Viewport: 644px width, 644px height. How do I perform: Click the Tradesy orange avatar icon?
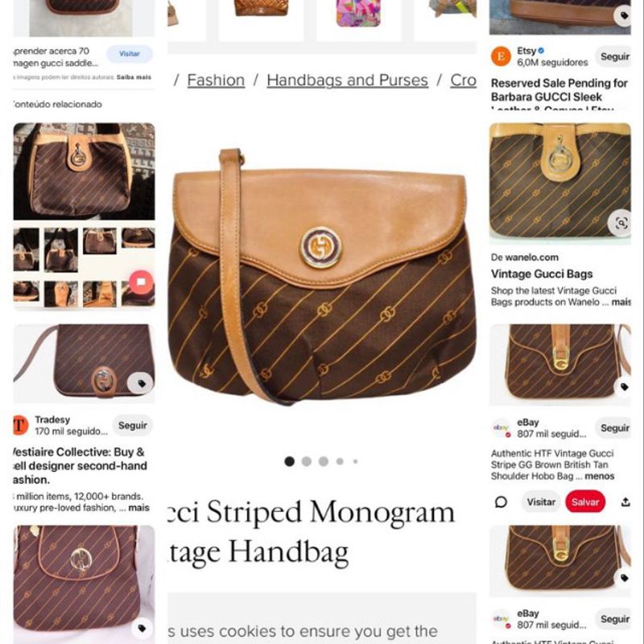click(21, 425)
